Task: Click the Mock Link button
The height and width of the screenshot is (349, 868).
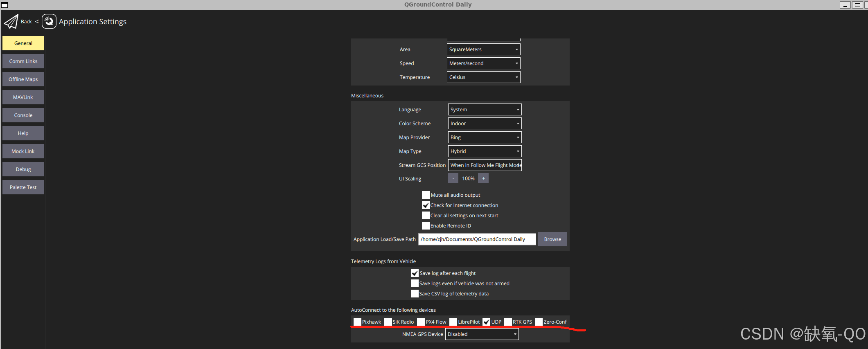Action: 23,151
